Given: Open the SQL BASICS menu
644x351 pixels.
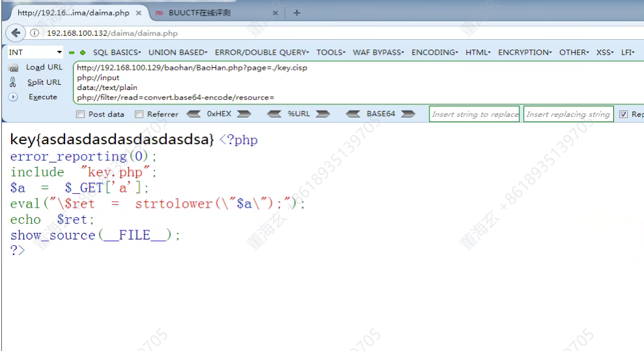Looking at the screenshot, I should pyautogui.click(x=117, y=52).
